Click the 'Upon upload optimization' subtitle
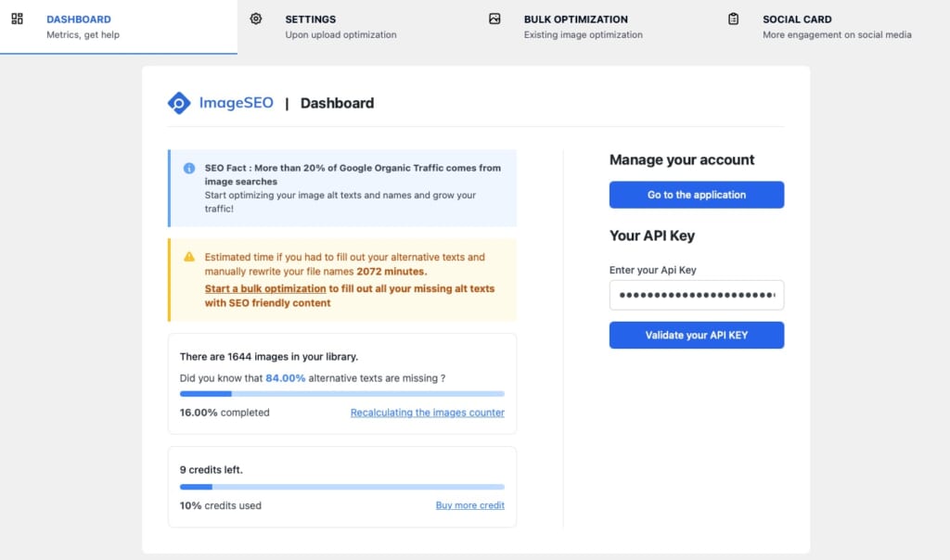The width and height of the screenshot is (950, 560). tap(340, 34)
